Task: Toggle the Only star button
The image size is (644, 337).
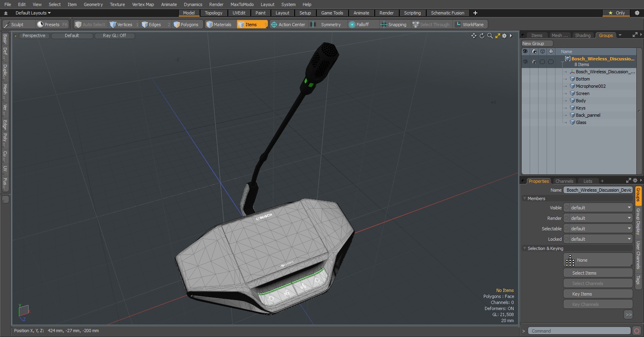Action: (x=616, y=13)
